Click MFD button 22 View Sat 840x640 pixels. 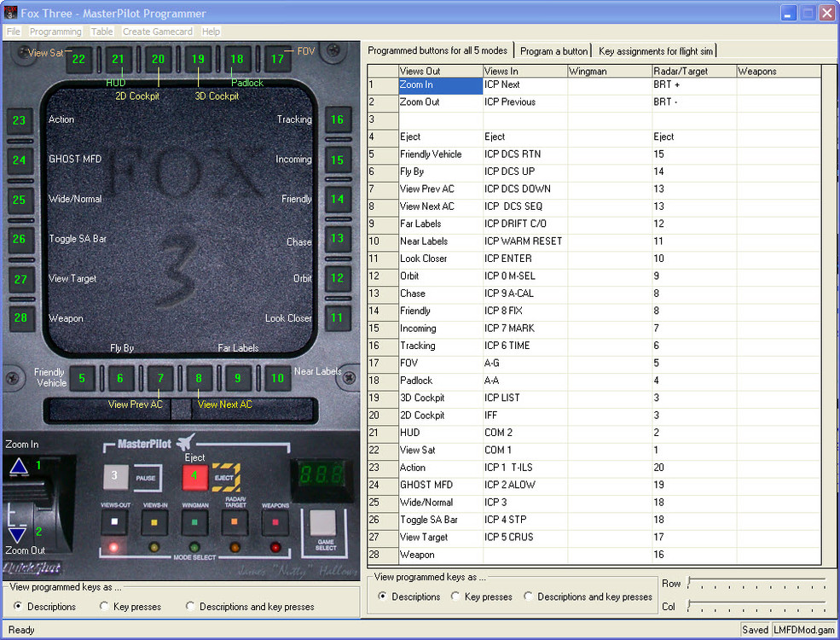coord(78,59)
